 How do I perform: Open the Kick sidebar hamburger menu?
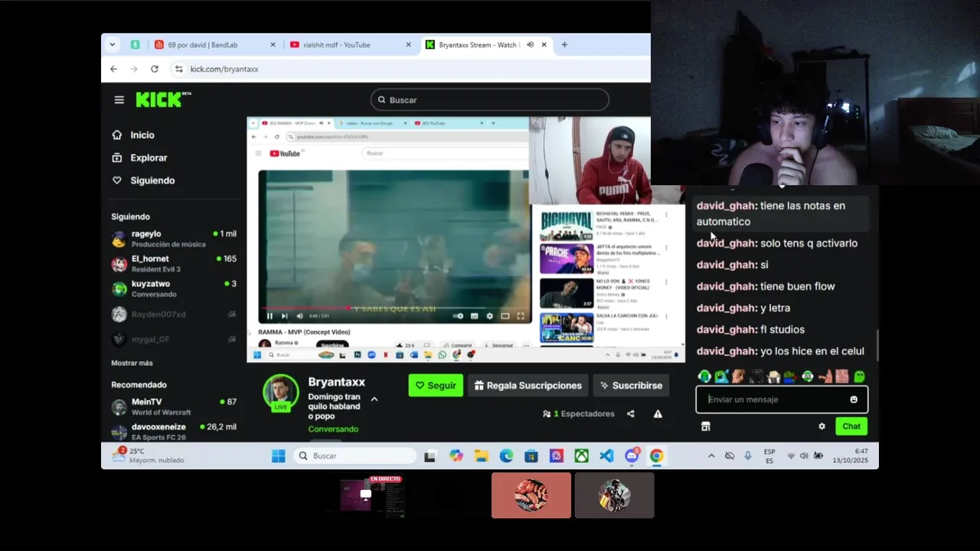119,99
